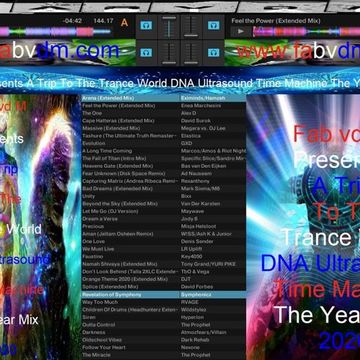Click the lower-right channel volume fader

[x=191, y=53]
